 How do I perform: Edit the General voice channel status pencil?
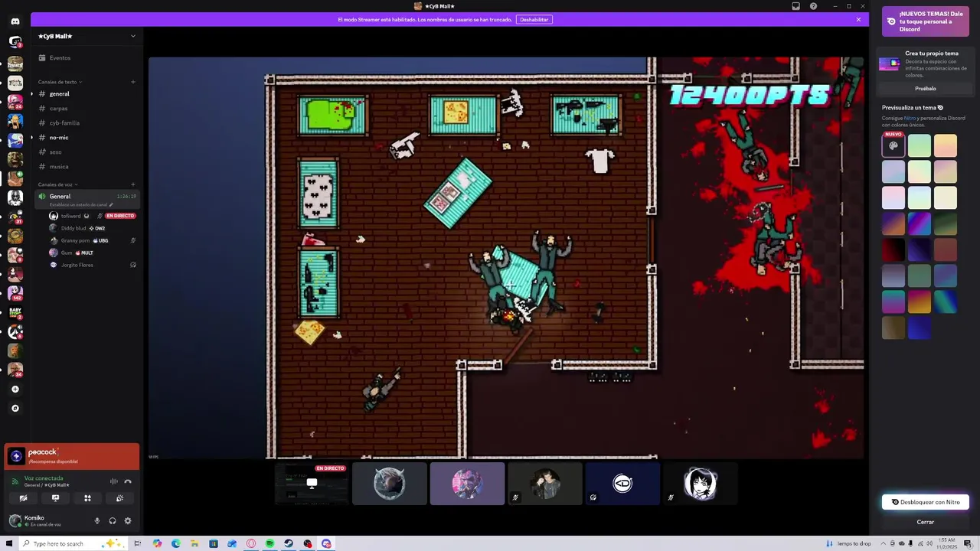111,205
